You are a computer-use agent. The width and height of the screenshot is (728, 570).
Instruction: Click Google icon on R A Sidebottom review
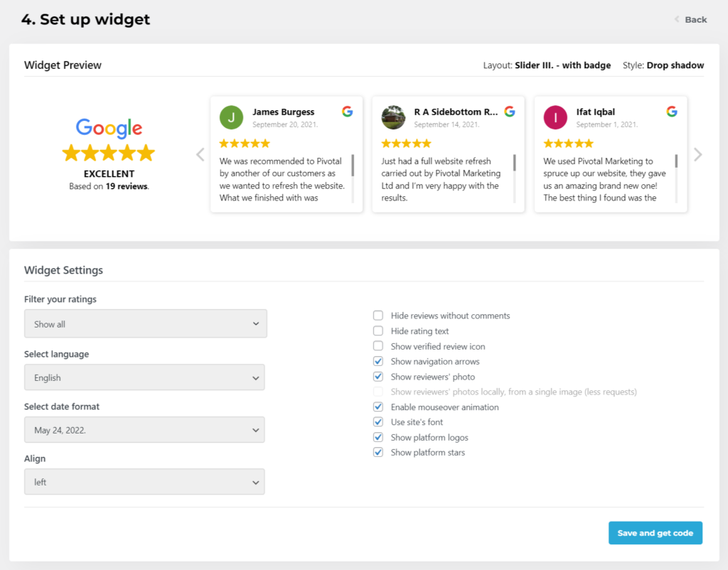(510, 112)
